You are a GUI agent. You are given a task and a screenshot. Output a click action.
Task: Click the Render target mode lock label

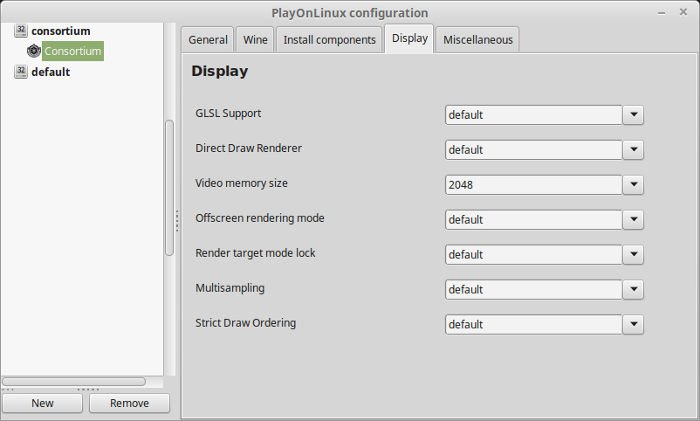tap(255, 253)
